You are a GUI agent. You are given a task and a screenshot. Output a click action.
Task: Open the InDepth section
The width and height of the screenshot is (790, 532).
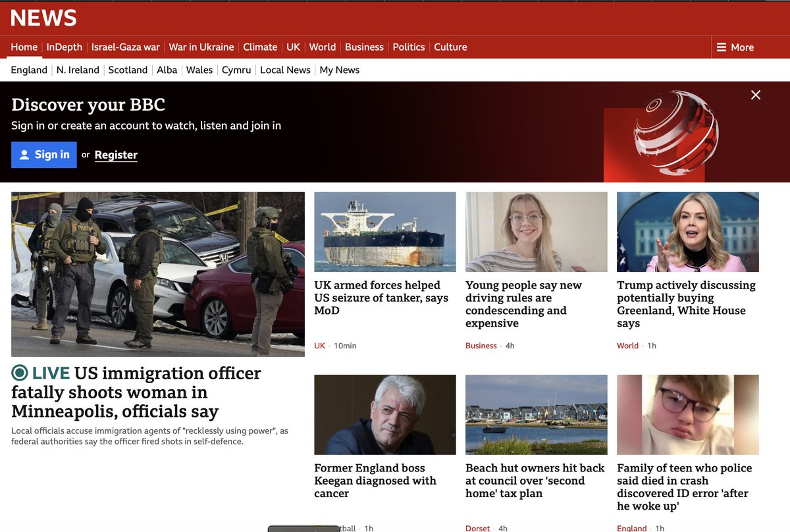coord(65,47)
